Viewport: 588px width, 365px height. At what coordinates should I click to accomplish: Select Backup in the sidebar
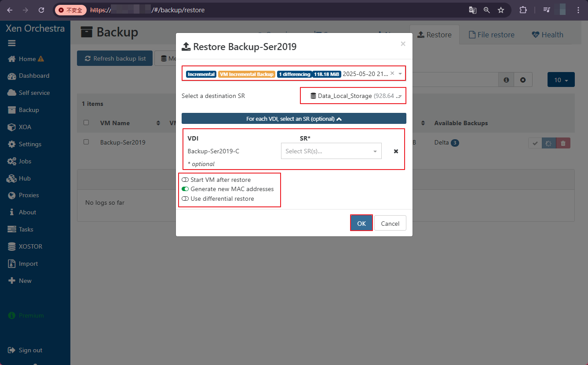coord(29,110)
